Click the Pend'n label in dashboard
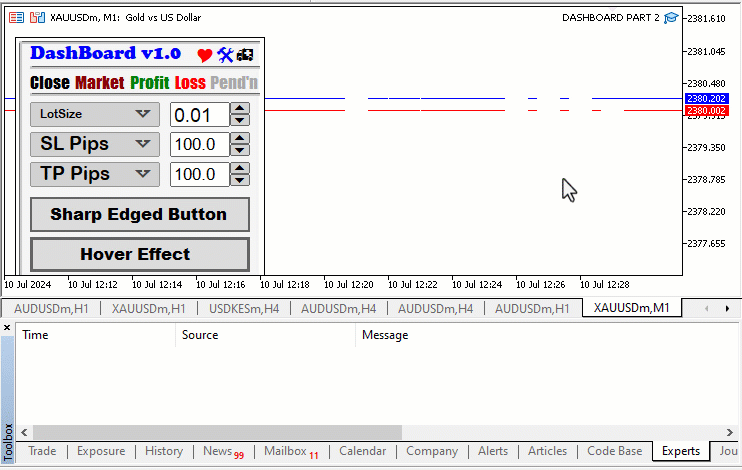 click(x=234, y=83)
